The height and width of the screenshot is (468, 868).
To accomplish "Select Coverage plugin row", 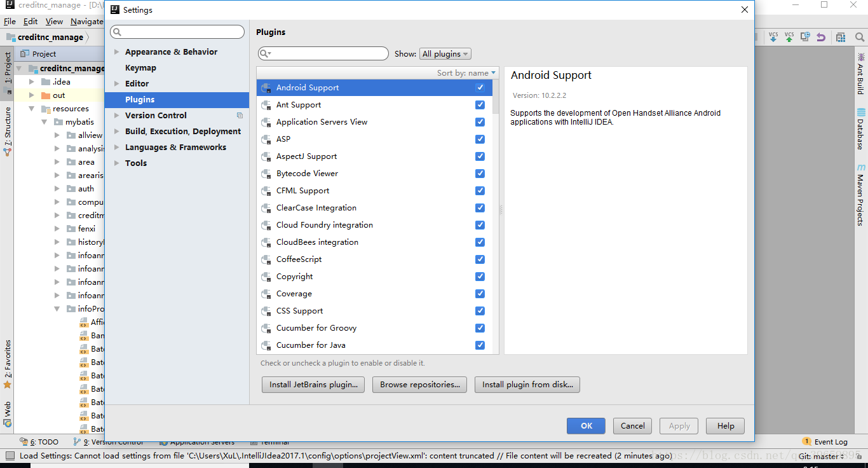I will 374,294.
